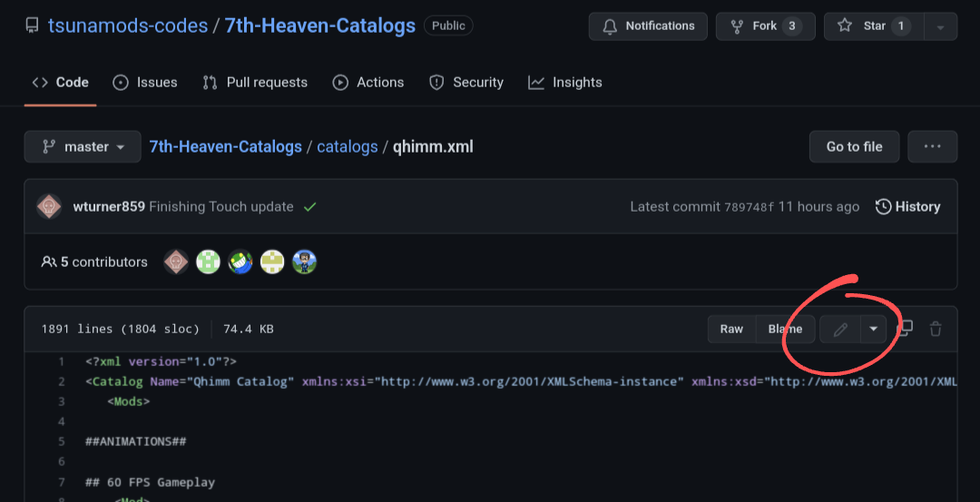This screenshot has height=502, width=980.
Task: Open the 7th-Heaven-Catalogs repository title link
Action: (319, 25)
